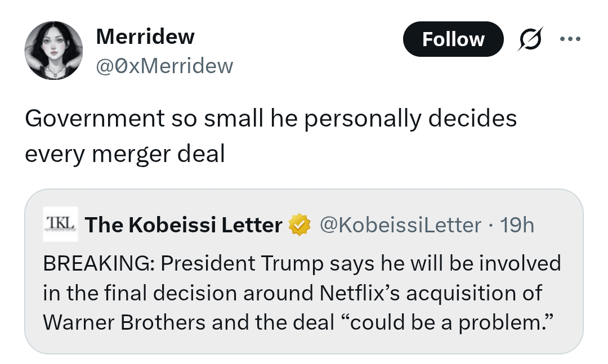Click Merridew's profile avatar

click(x=54, y=51)
